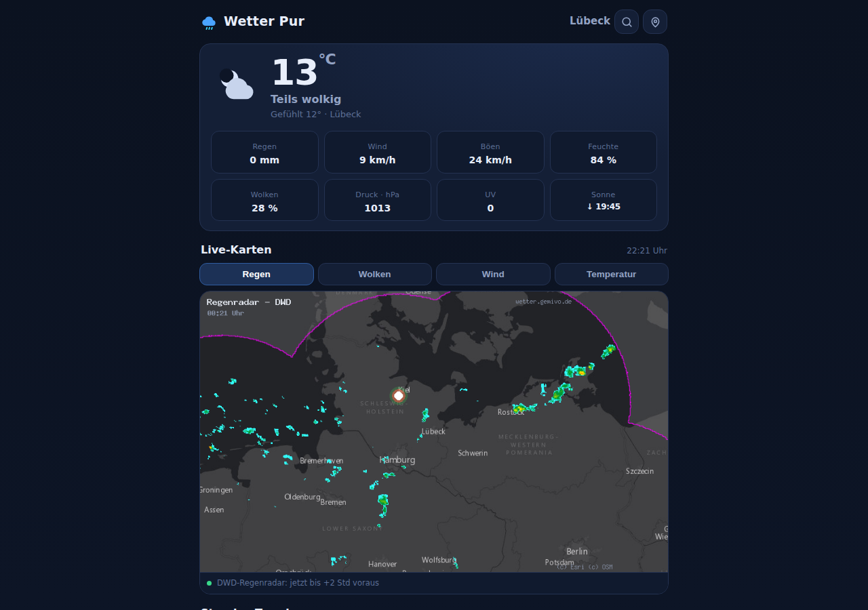Open the city search icon
Screen dimensions: 868x610
point(627,22)
